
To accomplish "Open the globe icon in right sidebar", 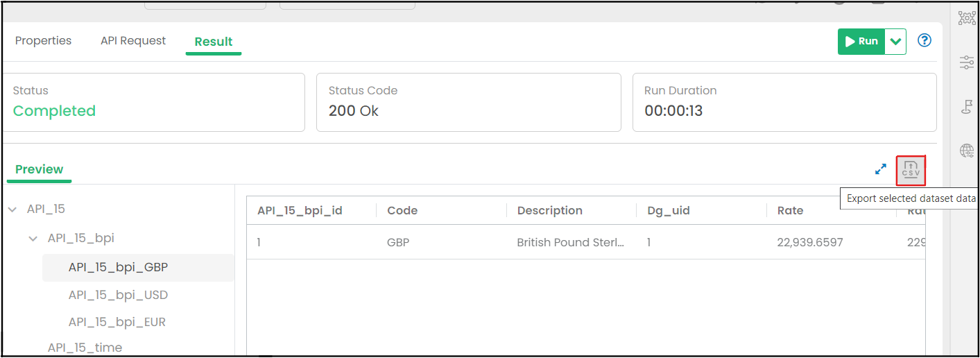I will [966, 151].
